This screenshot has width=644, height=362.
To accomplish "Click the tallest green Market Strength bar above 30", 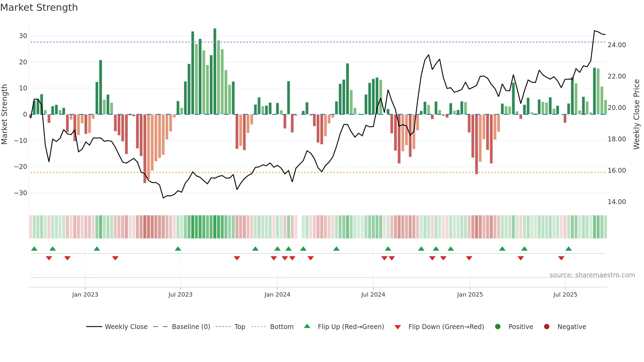I will click(215, 71).
